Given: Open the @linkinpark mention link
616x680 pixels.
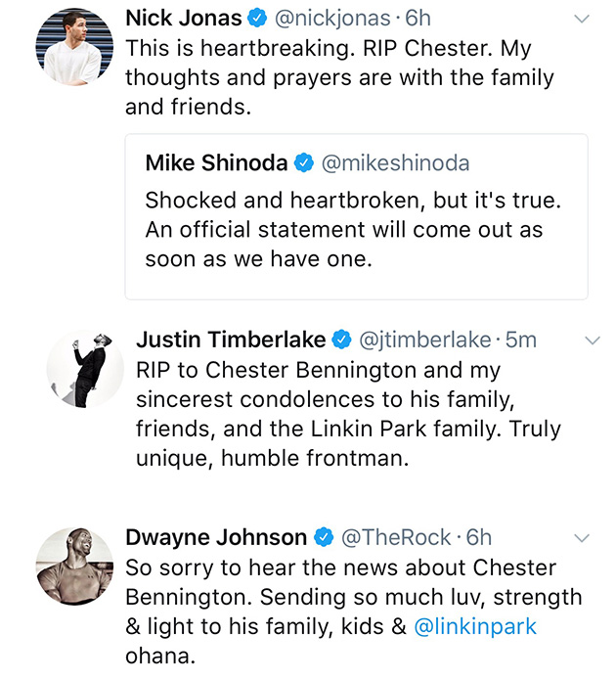Looking at the screenshot, I should 475,626.
